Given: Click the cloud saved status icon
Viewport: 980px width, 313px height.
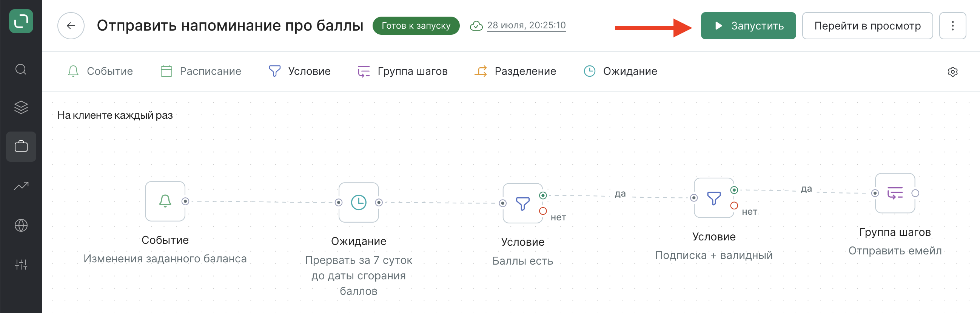Looking at the screenshot, I should tap(476, 26).
